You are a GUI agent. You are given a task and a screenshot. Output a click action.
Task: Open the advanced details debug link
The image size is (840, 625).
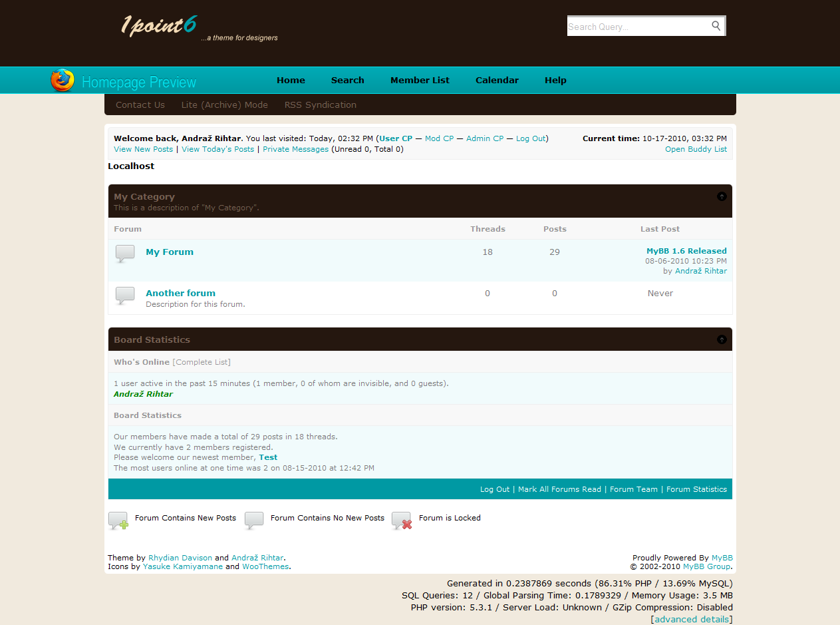(692, 619)
